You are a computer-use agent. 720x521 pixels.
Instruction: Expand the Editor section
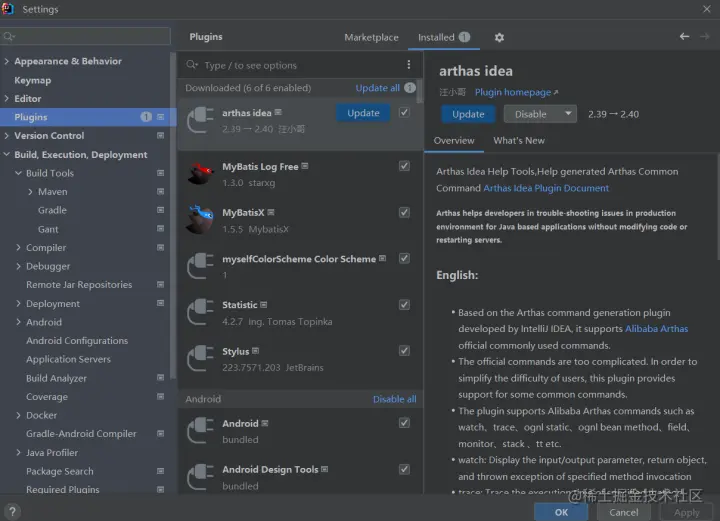tap(6, 98)
